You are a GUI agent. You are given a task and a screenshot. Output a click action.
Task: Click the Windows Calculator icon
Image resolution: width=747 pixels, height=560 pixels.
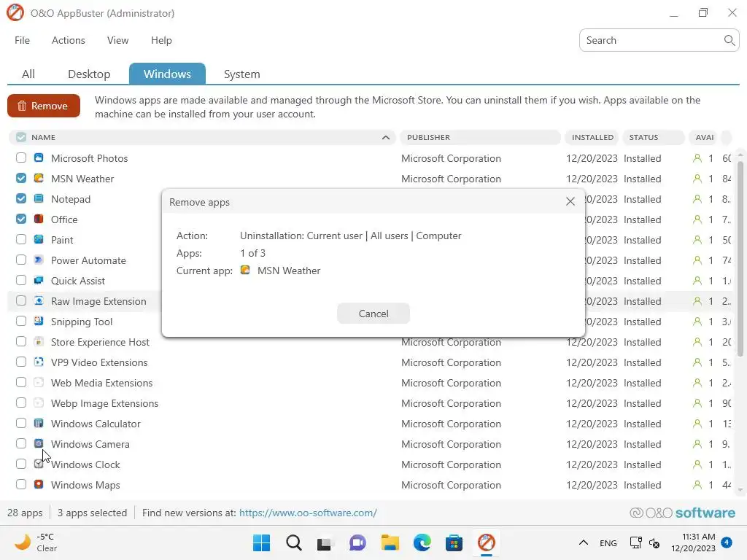pyautogui.click(x=39, y=424)
